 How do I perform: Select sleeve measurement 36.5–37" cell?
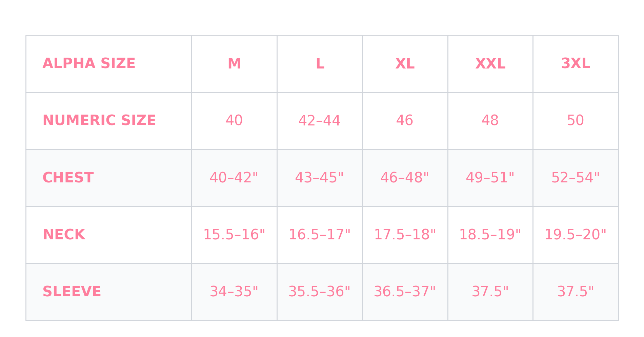coord(405,292)
